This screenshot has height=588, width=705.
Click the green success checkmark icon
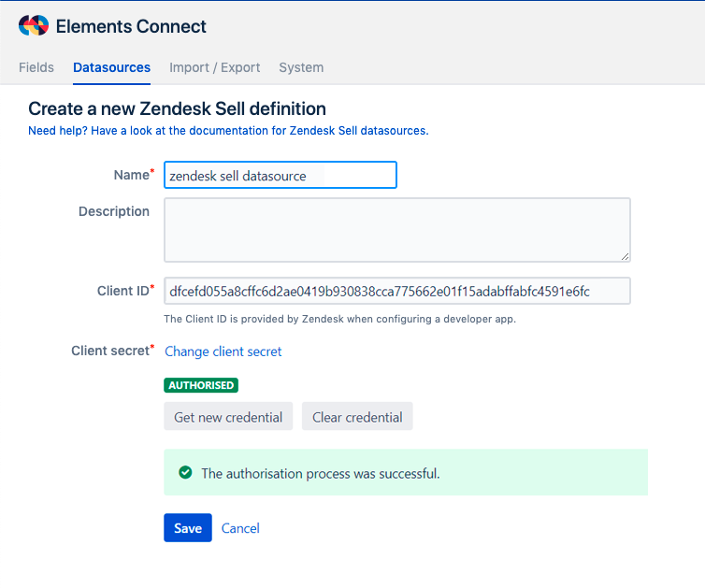point(185,473)
